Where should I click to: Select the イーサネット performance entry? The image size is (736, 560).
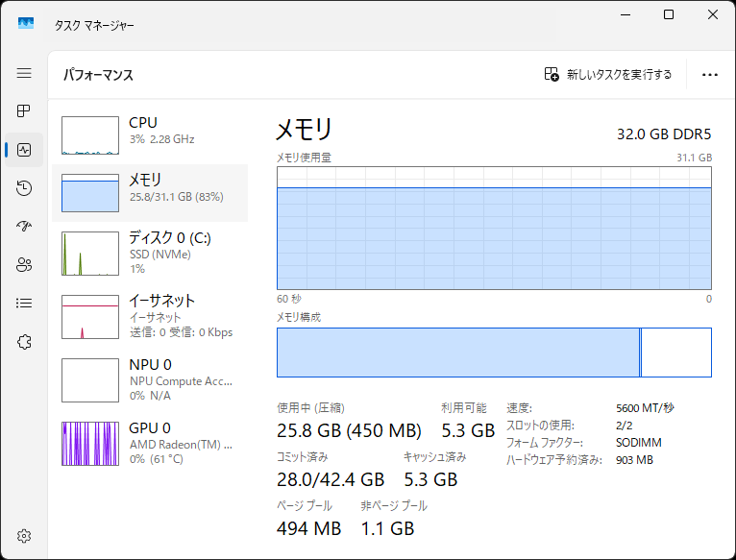pyautogui.click(x=150, y=316)
